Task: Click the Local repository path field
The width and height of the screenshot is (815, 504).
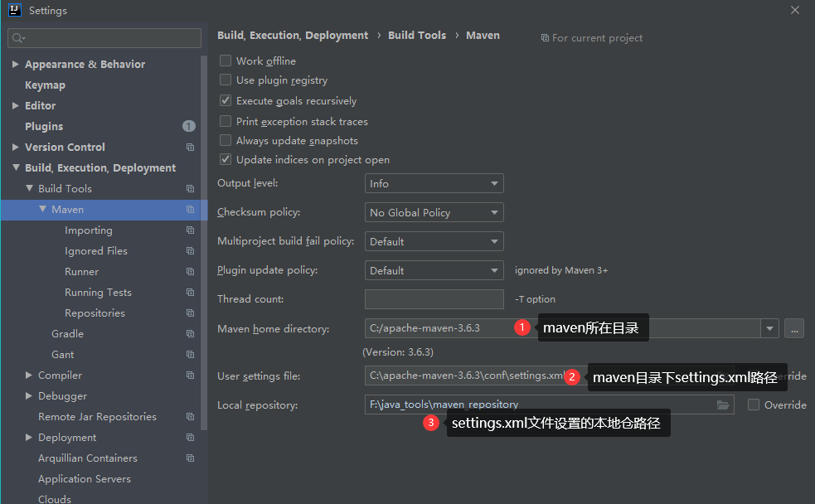Action: (x=550, y=405)
